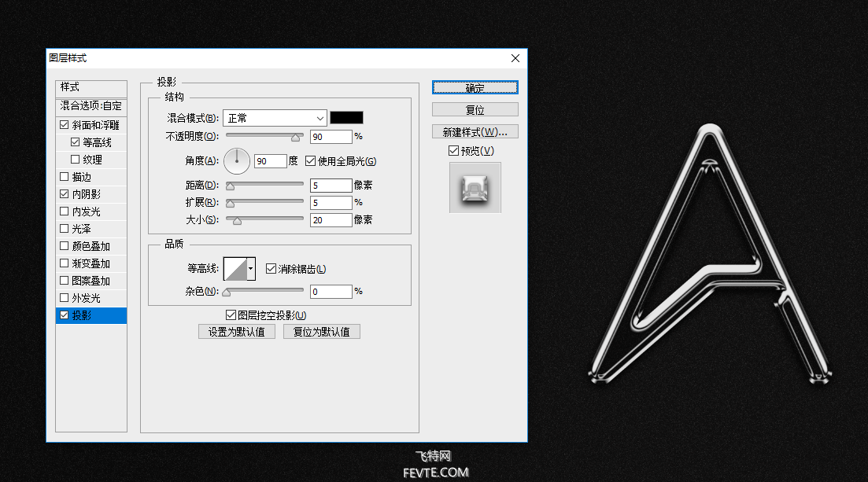
Task: Expand the contour picker arrow
Action: point(251,269)
